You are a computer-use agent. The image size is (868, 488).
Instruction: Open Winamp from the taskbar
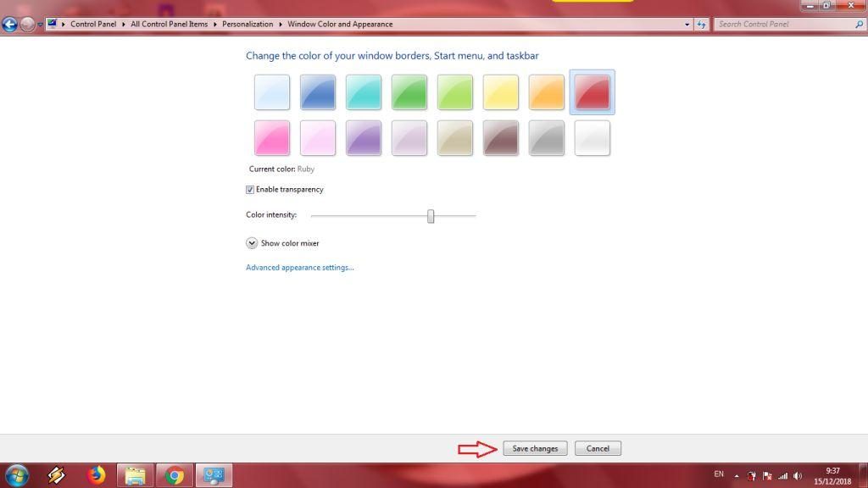56,476
